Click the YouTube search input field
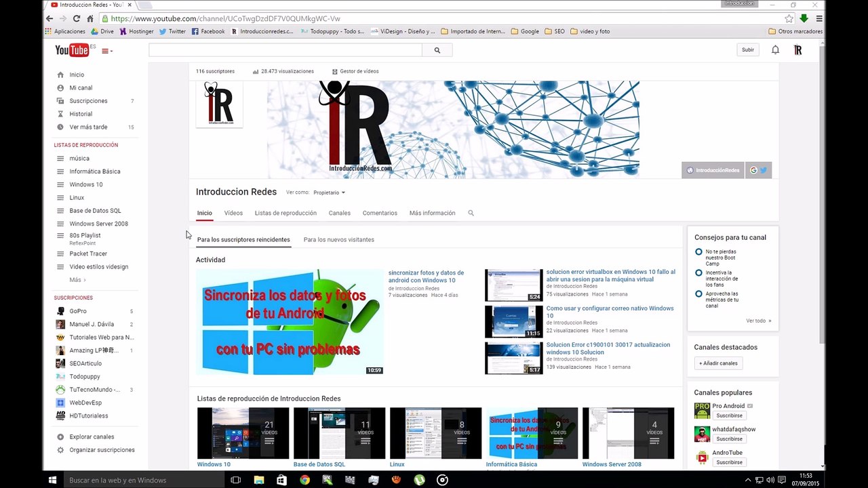868x488 pixels. (x=285, y=50)
